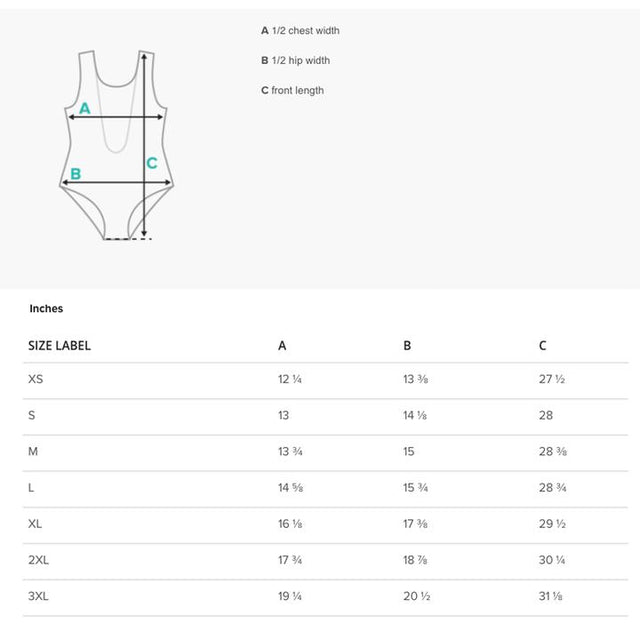Click the 17 ⅜ hip value for XL
Image resolution: width=640 pixels, height=632 pixels.
416,524
